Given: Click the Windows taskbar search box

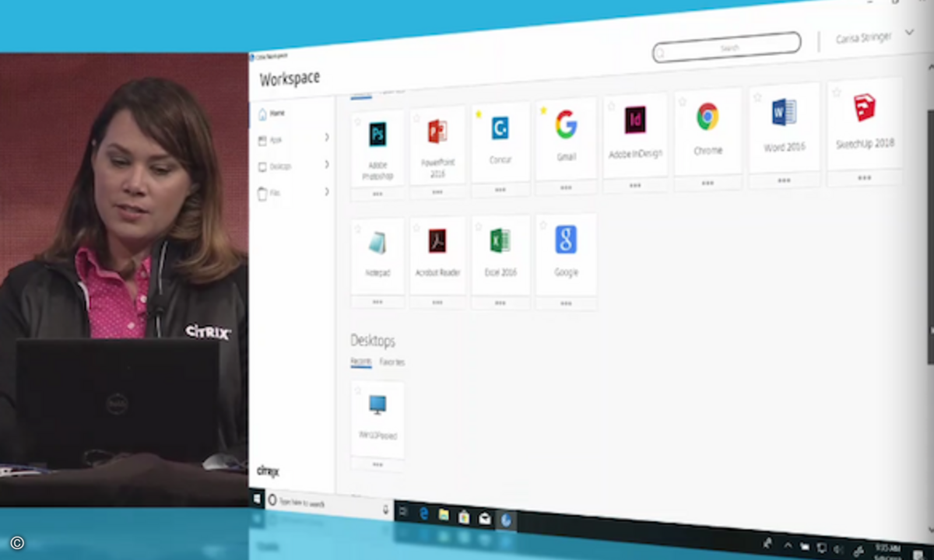Looking at the screenshot, I should (x=329, y=505).
